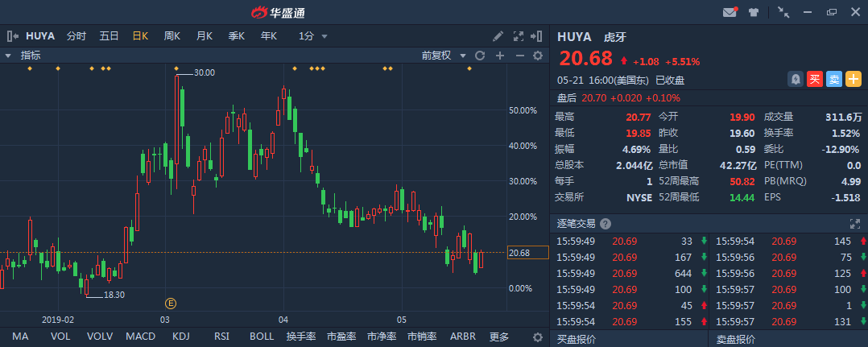Viewport: 868px width, 347px height.
Task: Select the pencil drawing tool
Action: click(498, 36)
